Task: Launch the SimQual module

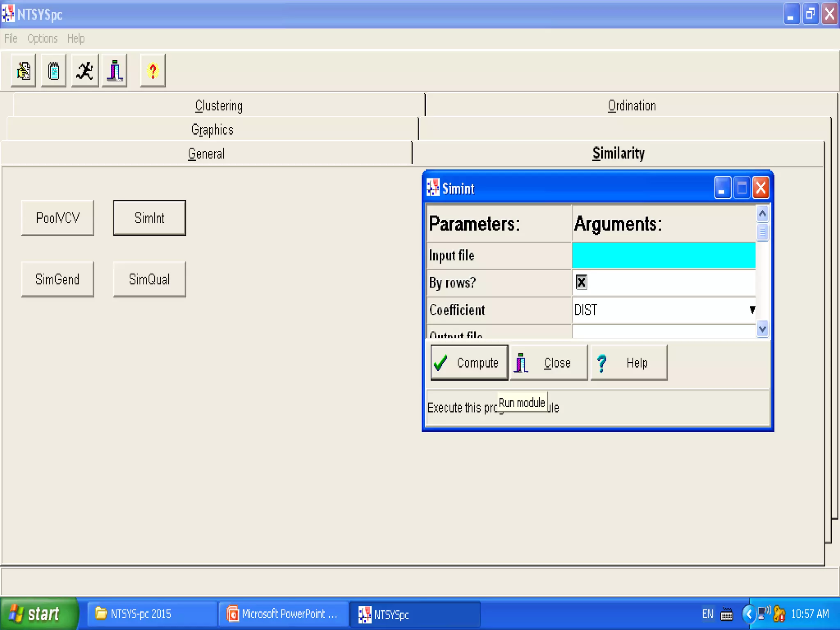Action: pos(149,279)
